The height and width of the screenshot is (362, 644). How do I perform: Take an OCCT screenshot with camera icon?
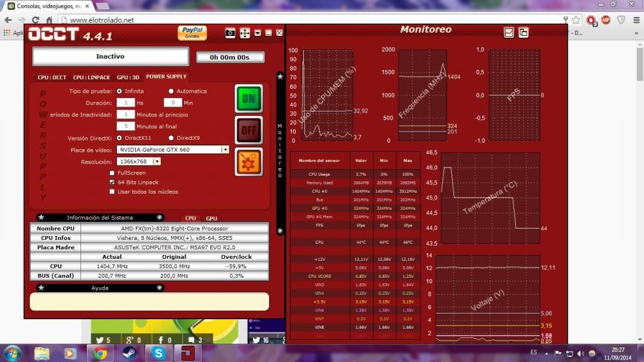(x=230, y=33)
